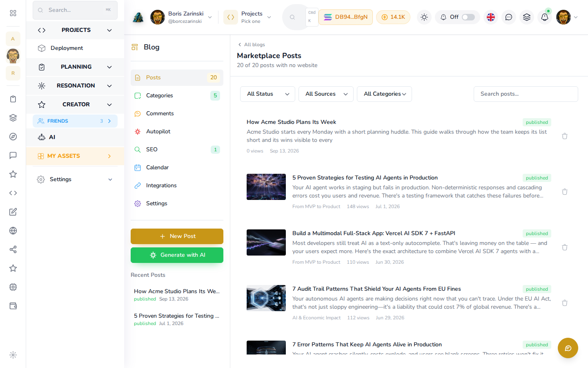The height and width of the screenshot is (368, 588).
Task: Click the Generate with AI button
Action: (177, 255)
